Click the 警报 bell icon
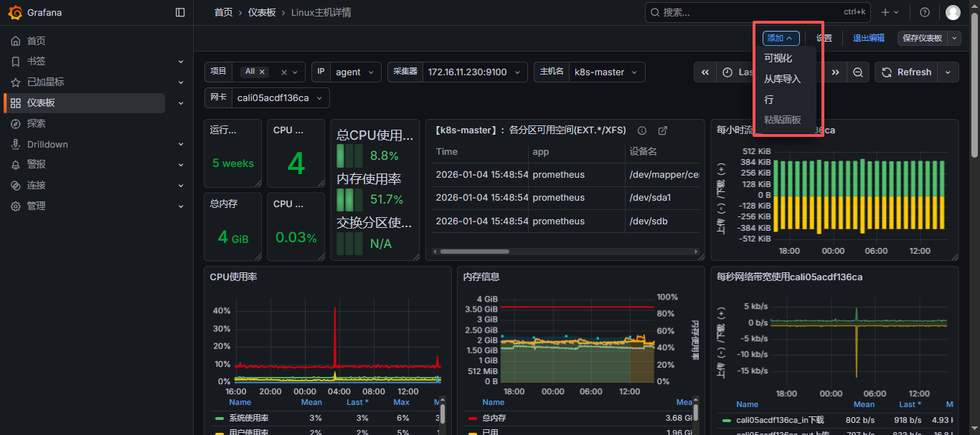 coord(16,164)
